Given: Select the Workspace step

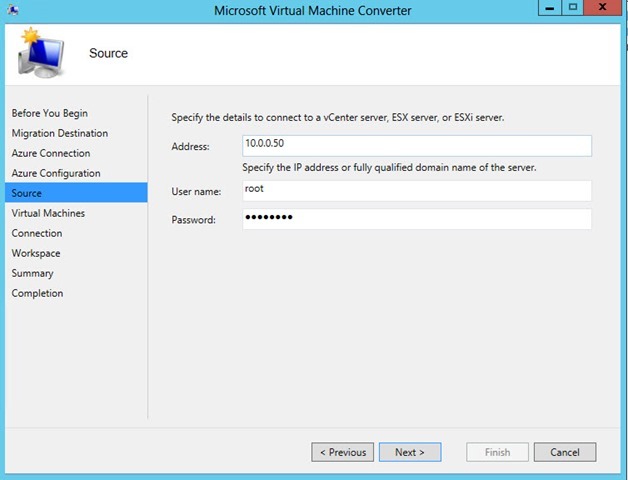Looking at the screenshot, I should pyautogui.click(x=36, y=253).
